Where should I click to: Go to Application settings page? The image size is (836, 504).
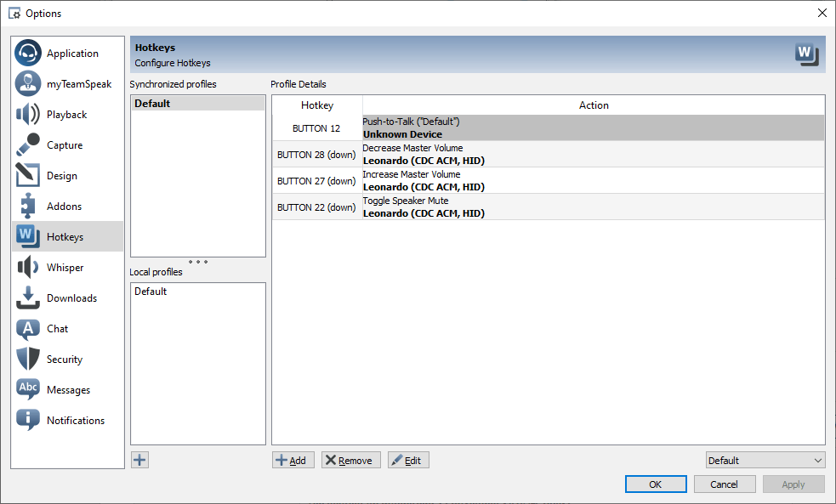(x=67, y=54)
